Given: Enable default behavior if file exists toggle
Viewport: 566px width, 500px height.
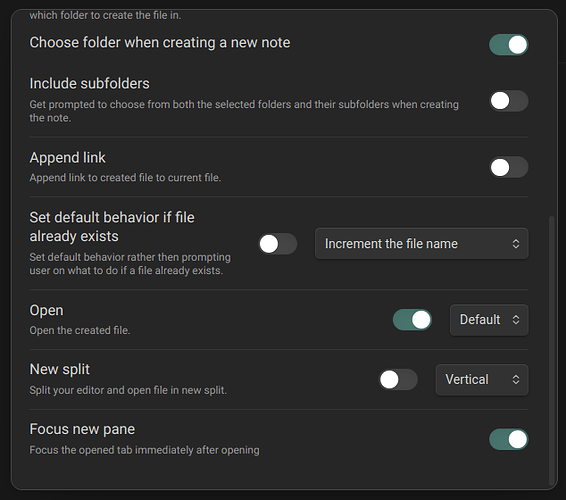Looking at the screenshot, I should (278, 244).
